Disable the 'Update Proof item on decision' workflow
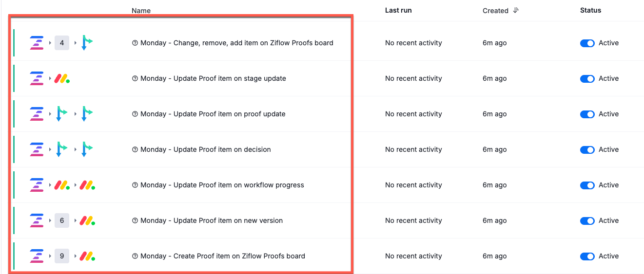 [587, 149]
